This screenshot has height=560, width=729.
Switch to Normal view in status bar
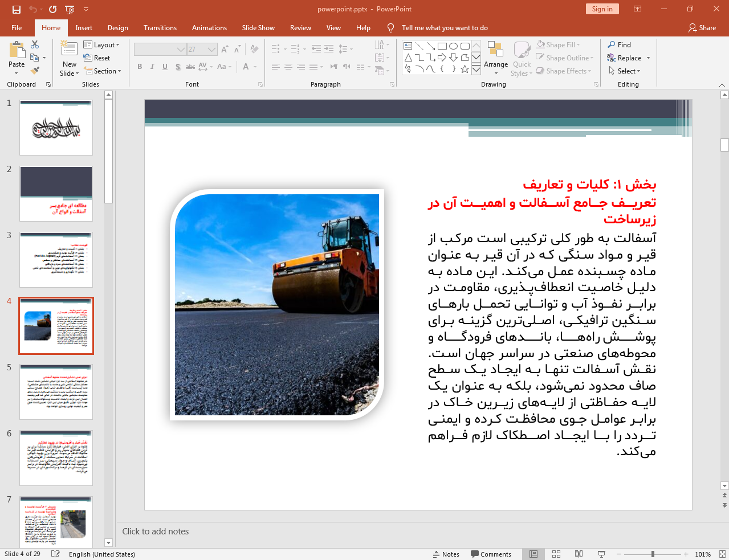click(x=533, y=554)
